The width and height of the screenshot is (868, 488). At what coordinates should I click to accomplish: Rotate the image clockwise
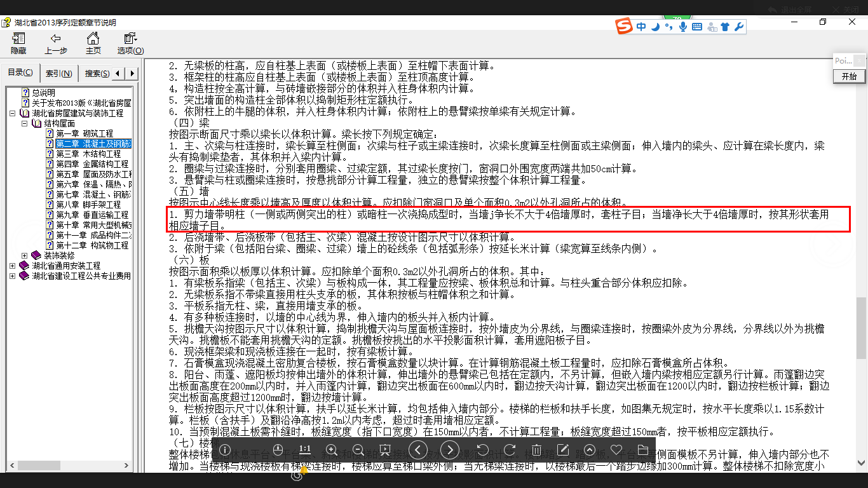509,450
